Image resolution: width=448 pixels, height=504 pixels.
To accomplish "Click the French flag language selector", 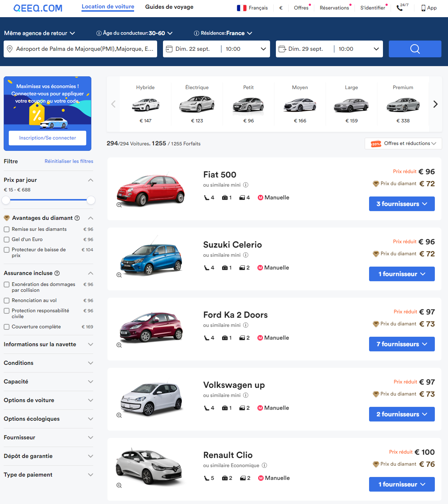I will 242,8.
